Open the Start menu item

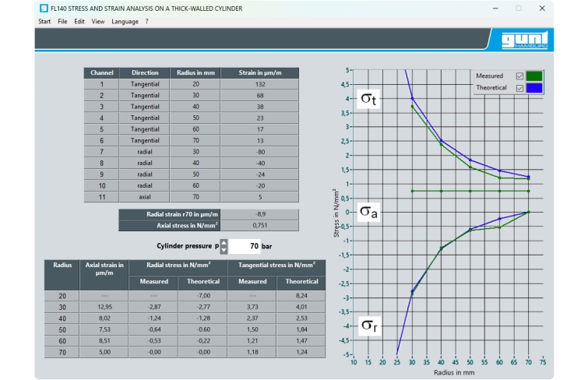(x=44, y=22)
